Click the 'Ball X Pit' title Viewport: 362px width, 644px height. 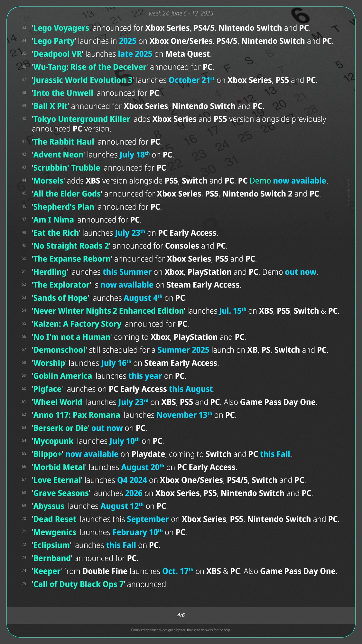click(x=51, y=106)
